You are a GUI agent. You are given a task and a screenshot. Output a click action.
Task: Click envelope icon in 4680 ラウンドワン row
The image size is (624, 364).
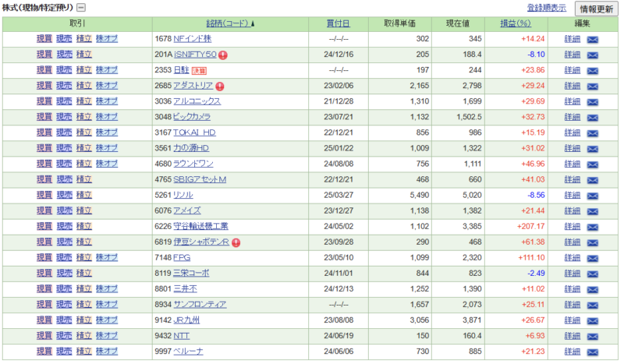point(593,164)
